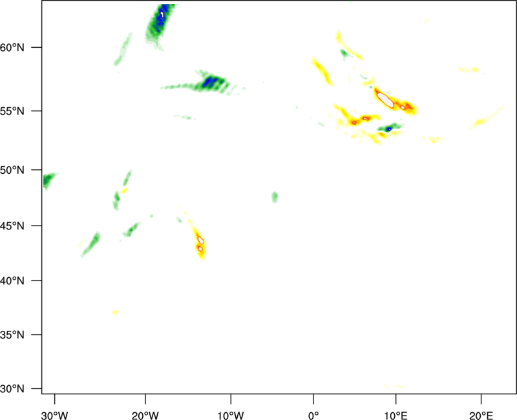The image size is (517, 420).
Task: Click the green patch on the left edge
Action: (48, 180)
